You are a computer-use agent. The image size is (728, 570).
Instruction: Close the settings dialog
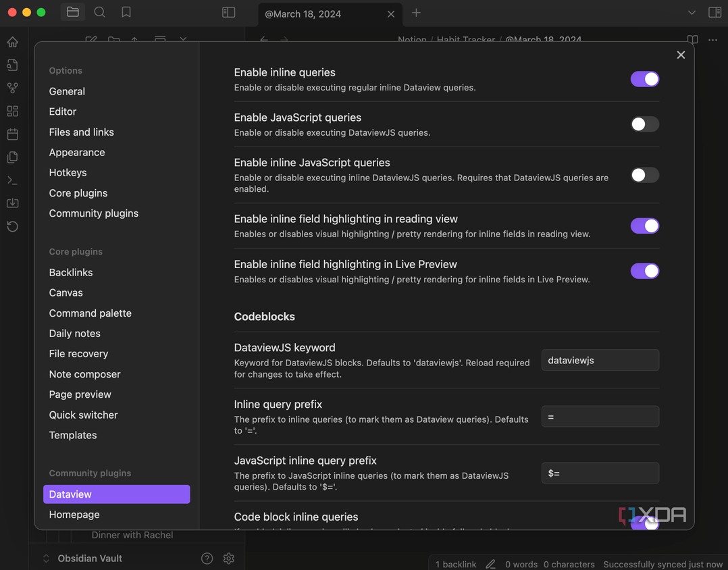[x=681, y=55]
